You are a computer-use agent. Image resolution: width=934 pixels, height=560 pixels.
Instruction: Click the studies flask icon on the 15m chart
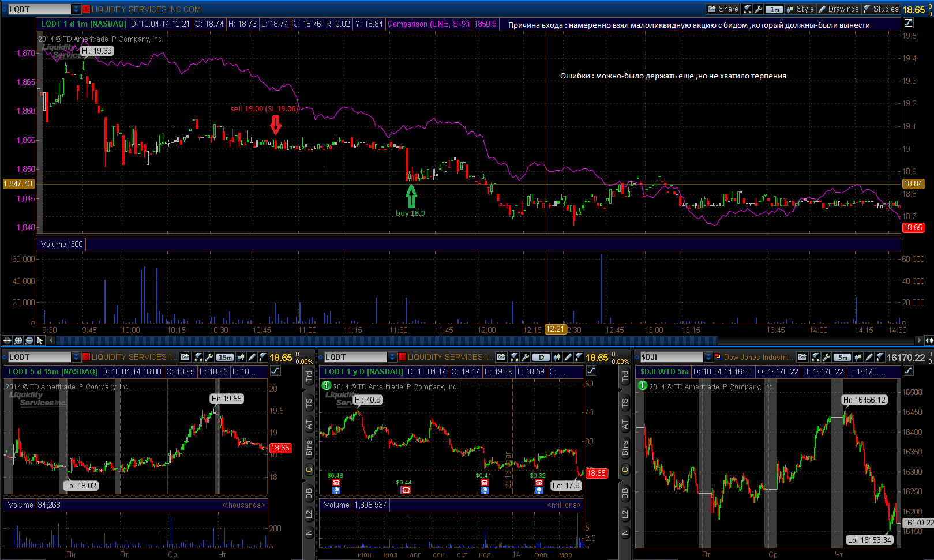tap(262, 357)
